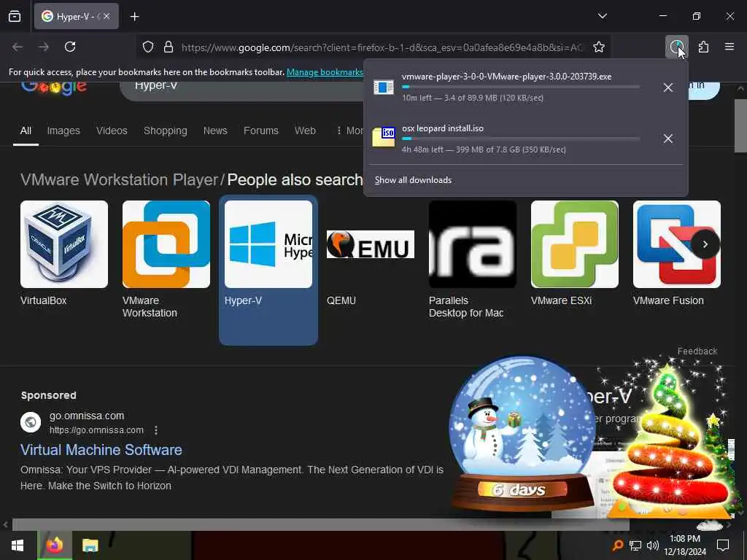Click the horizontal page scrollbar

click(320, 524)
